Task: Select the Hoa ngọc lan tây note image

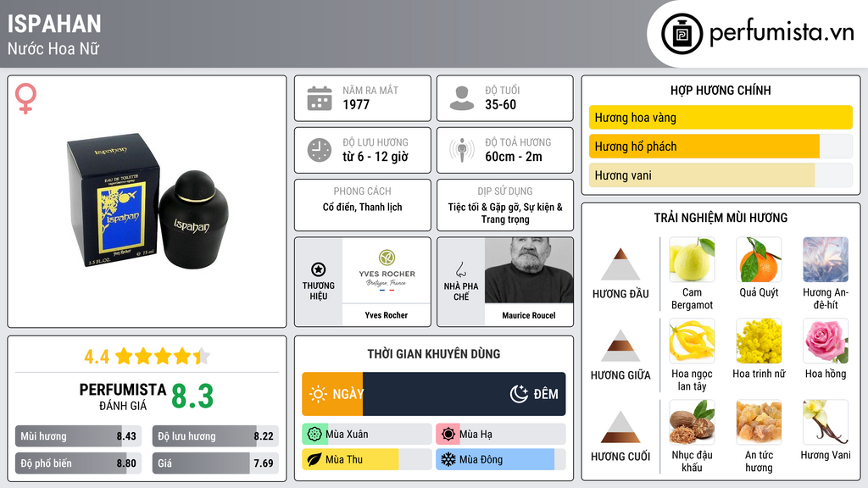Action: point(692,341)
